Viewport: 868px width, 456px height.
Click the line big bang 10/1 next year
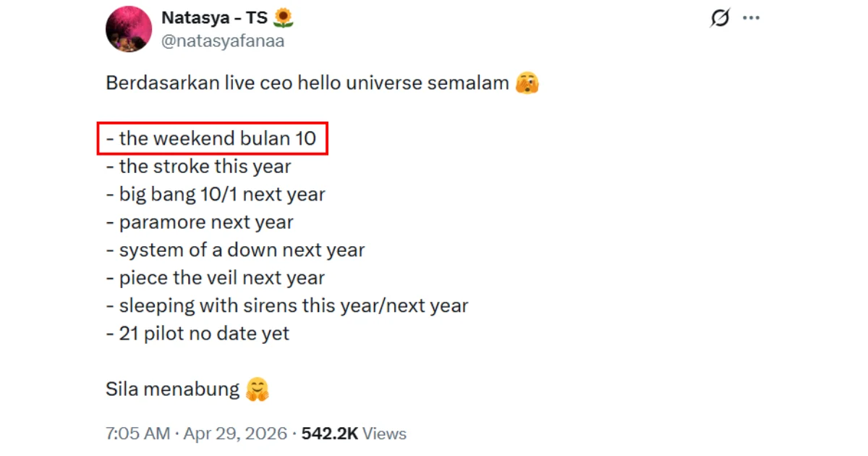coord(216,194)
